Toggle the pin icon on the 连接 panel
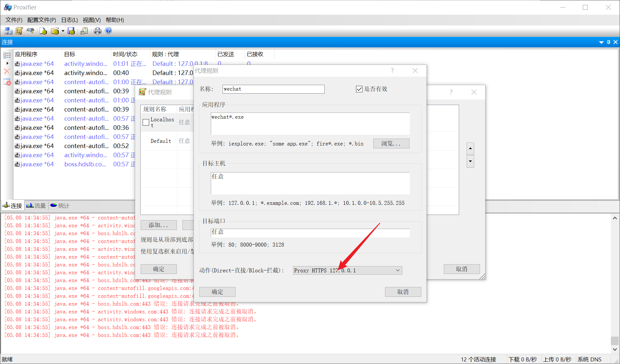 tap(608, 42)
